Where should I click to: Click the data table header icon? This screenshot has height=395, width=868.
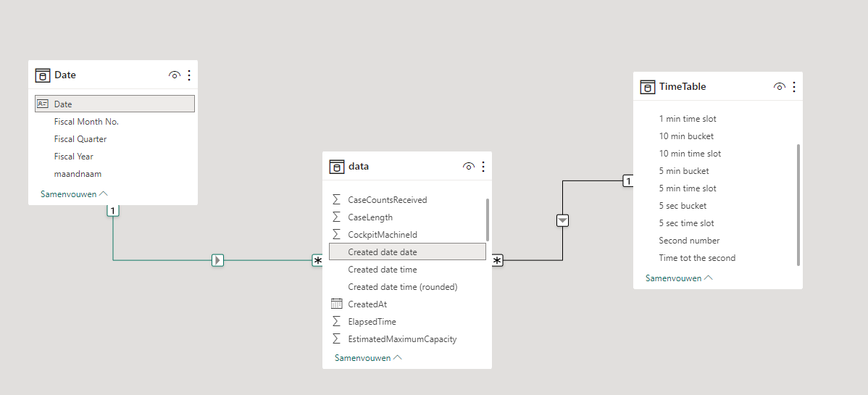(337, 167)
